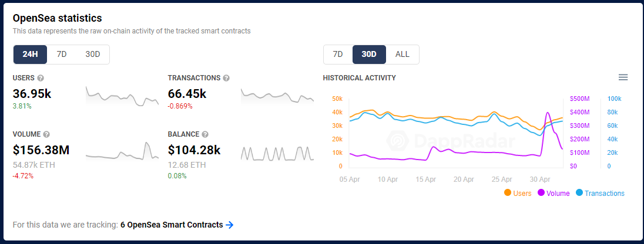Click the orange Users legend dot
Image resolution: width=644 pixels, height=244 pixels.
click(x=508, y=193)
